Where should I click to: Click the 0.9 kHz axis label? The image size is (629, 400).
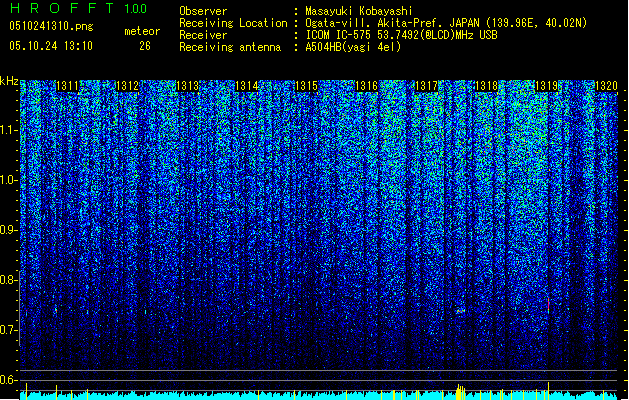coord(9,230)
